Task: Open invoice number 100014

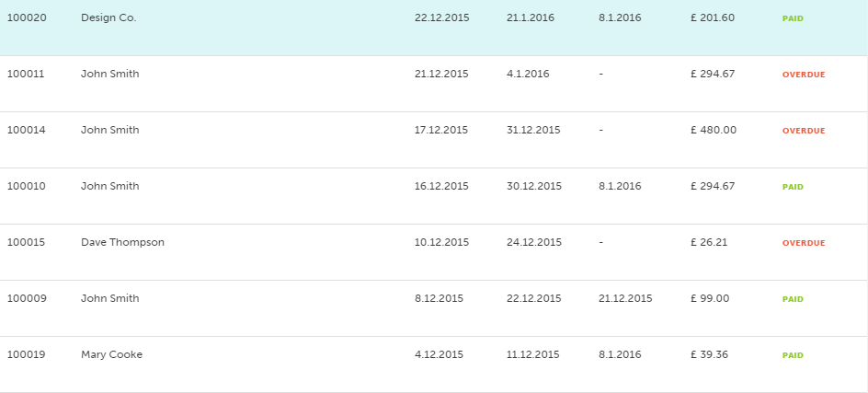Action: (26, 130)
